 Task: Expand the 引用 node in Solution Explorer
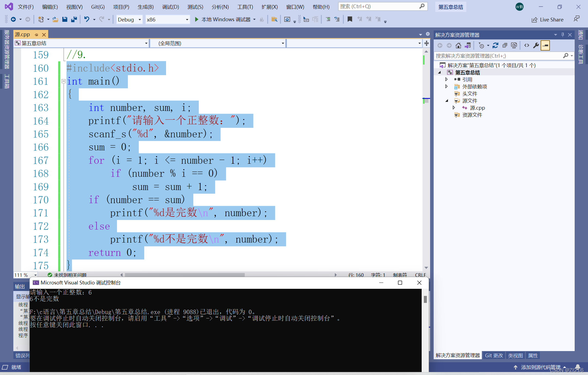[x=446, y=79]
